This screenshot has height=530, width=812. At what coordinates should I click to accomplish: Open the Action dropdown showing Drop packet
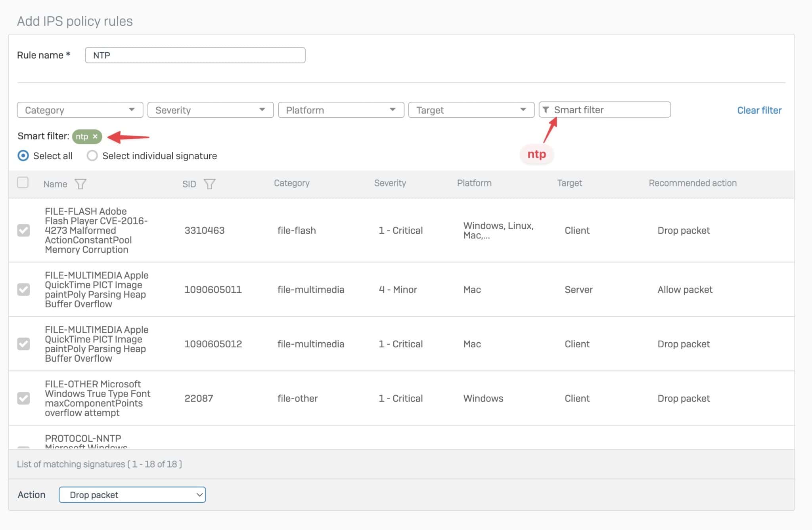click(132, 494)
